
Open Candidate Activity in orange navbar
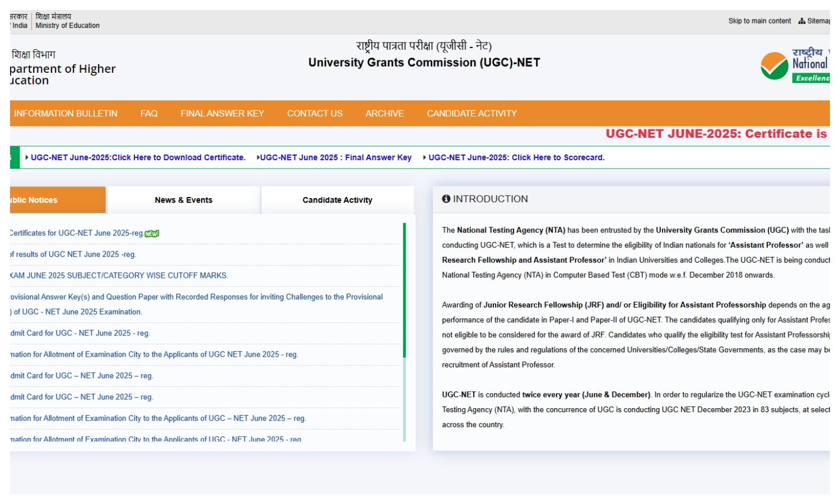(472, 114)
